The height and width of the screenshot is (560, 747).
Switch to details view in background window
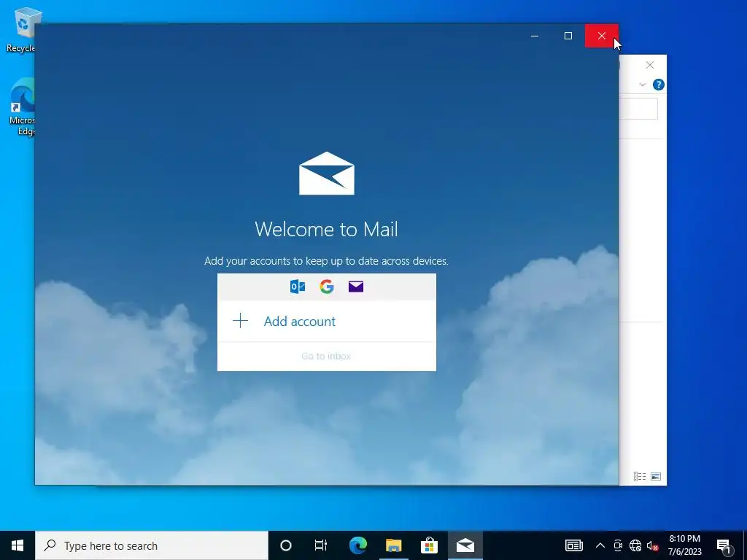[x=640, y=476]
